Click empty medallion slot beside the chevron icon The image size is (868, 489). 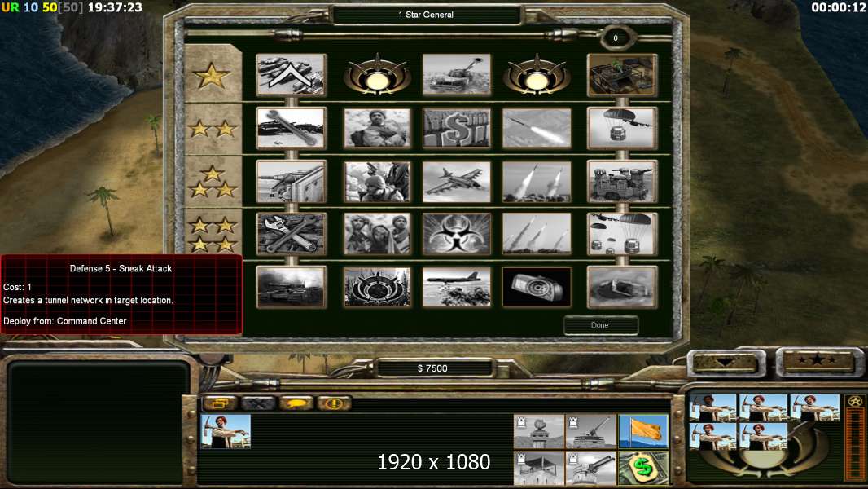pyautogui.click(x=378, y=75)
